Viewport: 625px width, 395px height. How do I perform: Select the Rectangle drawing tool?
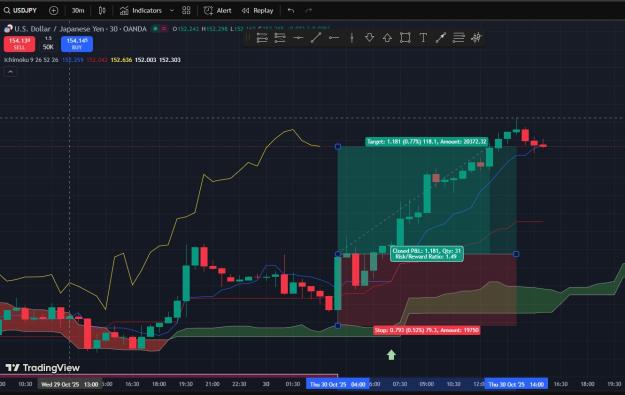(x=405, y=38)
